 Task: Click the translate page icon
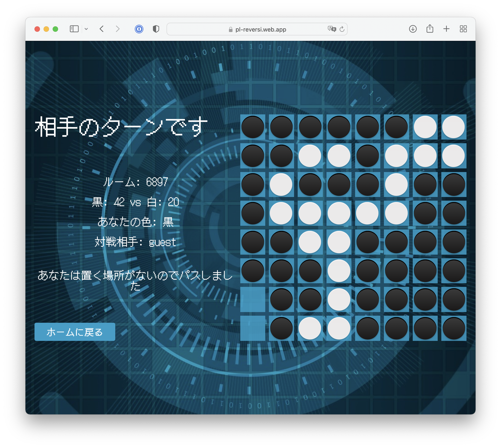(x=332, y=29)
